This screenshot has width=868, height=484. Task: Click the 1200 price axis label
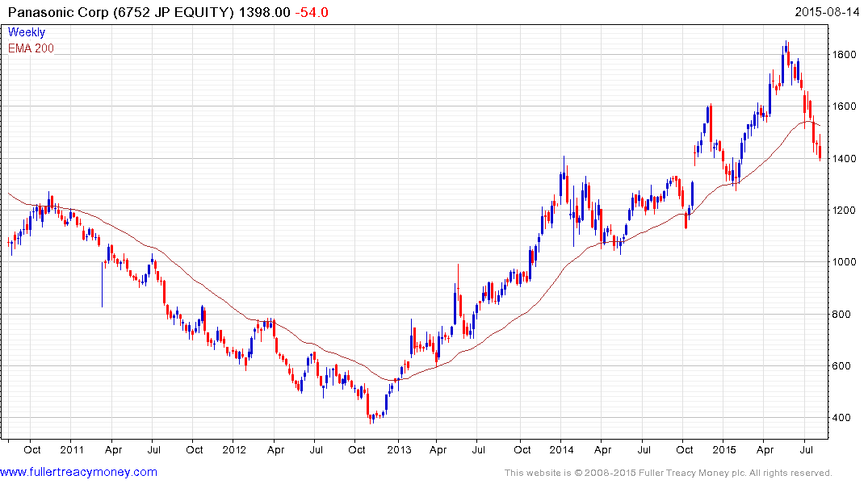pyautogui.click(x=846, y=211)
